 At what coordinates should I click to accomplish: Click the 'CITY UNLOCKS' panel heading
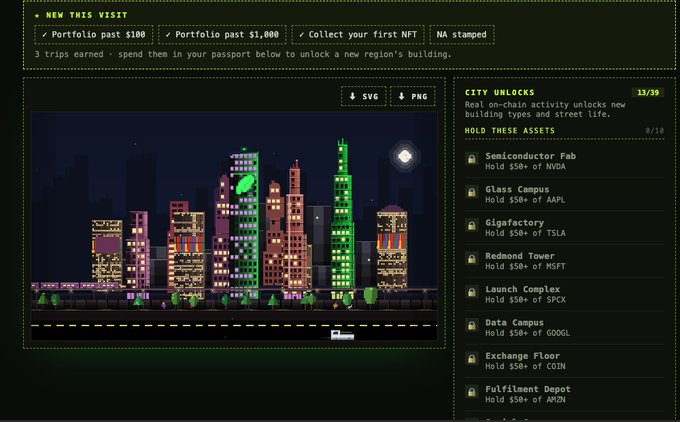click(x=500, y=92)
